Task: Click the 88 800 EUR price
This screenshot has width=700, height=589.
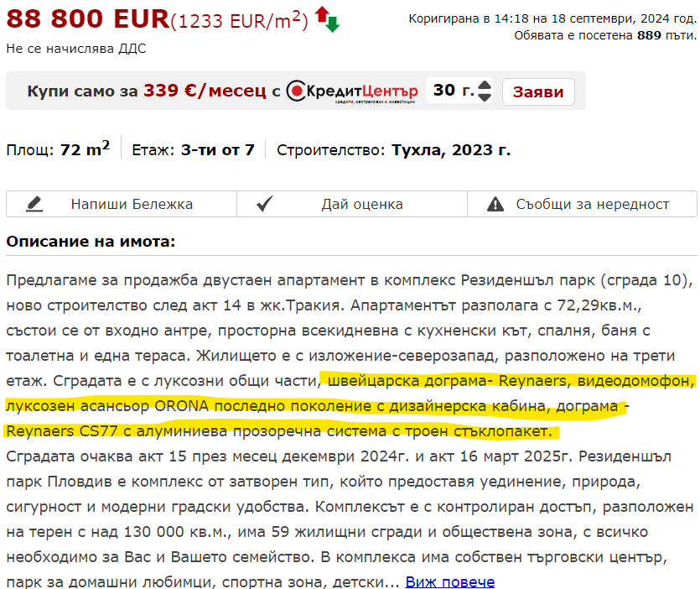Action: [x=87, y=18]
